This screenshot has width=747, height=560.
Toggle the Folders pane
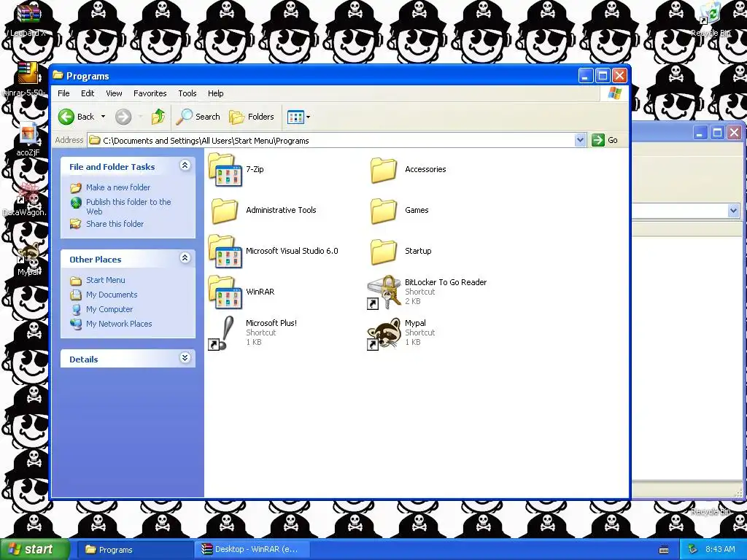252,117
